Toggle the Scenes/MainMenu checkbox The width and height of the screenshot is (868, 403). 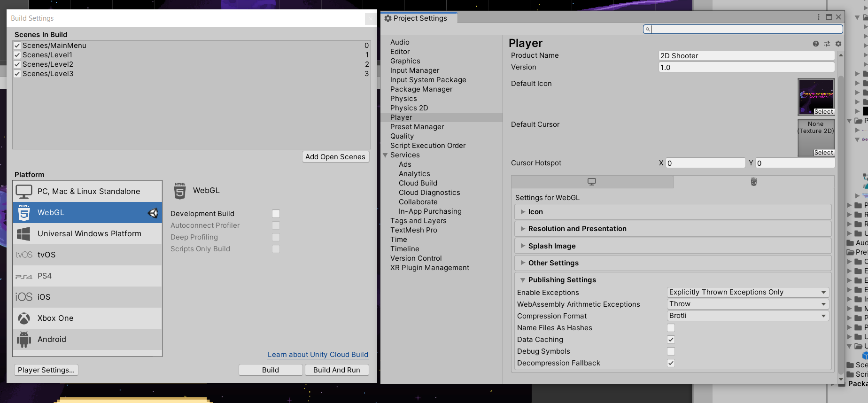(x=17, y=46)
